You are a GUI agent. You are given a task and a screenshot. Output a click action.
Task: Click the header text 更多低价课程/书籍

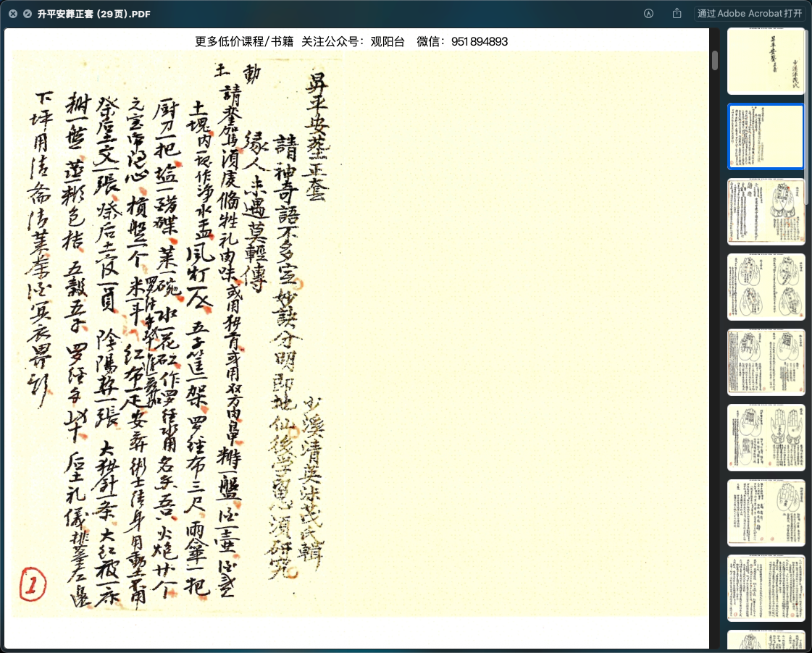pyautogui.click(x=244, y=42)
